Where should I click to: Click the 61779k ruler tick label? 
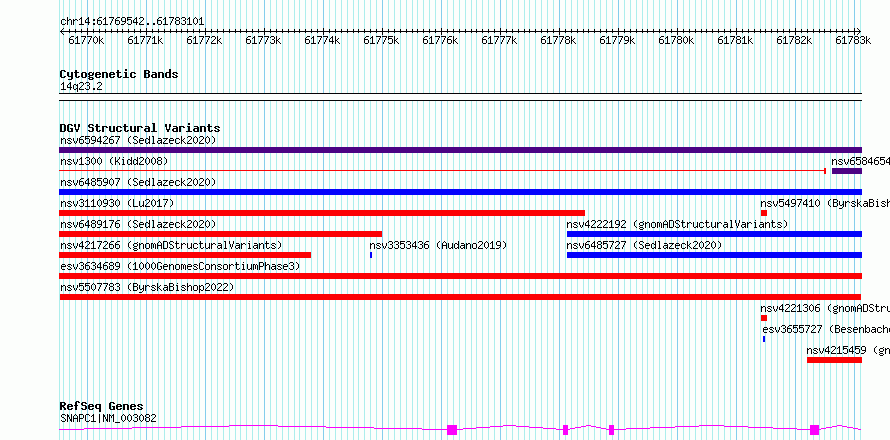(618, 40)
